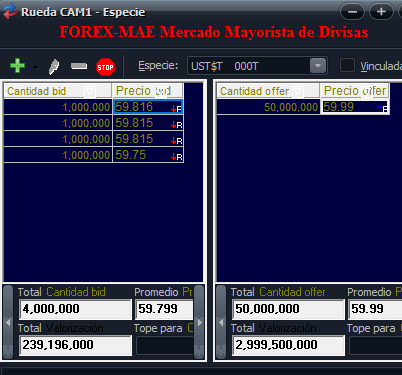
Task: Click the Precio offer column header
Action: (354, 91)
